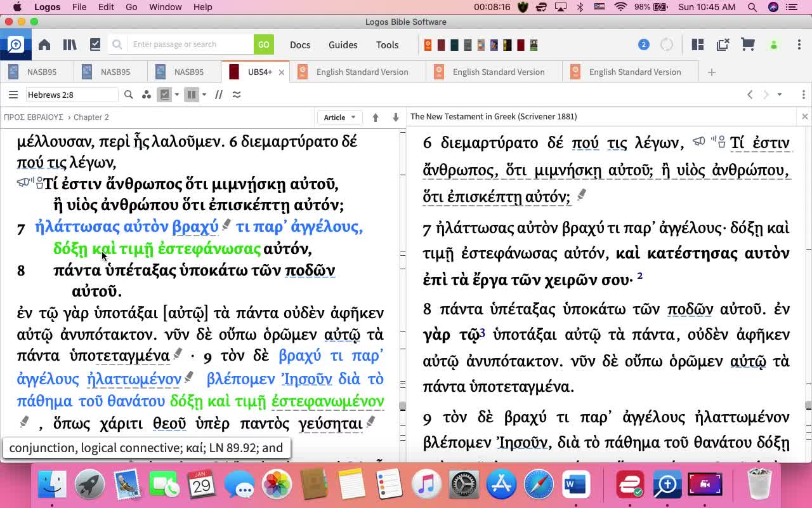Viewport: 812px width, 508px height.
Task: Click the Chapter 2 breadcrumb
Action: [91, 117]
